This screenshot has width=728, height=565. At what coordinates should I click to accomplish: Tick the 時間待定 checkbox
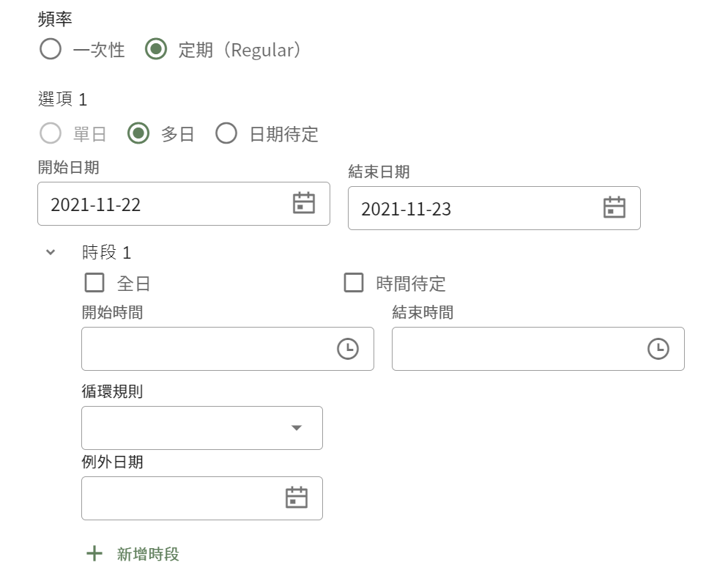click(x=354, y=283)
